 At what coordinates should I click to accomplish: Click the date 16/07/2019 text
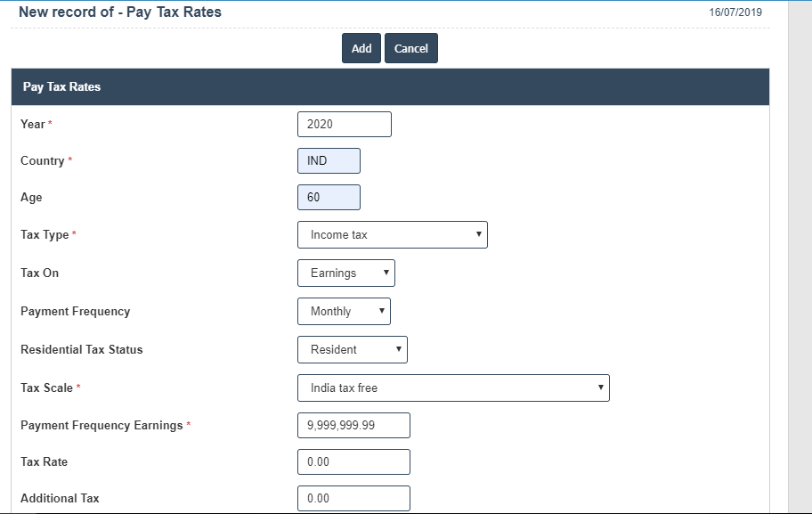(735, 13)
